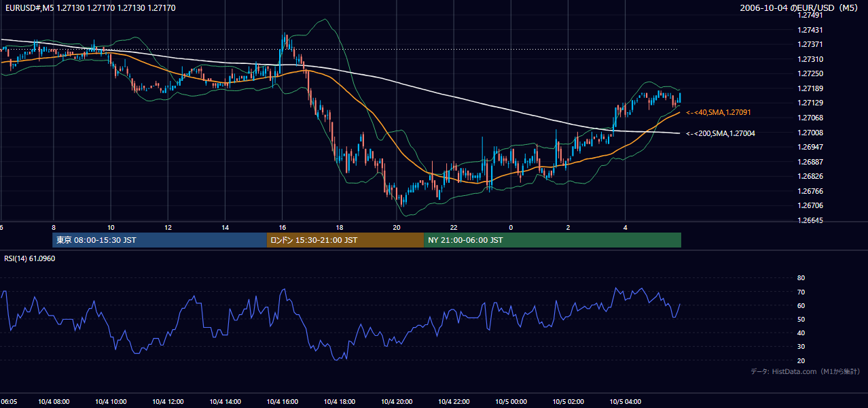This screenshot has width=868, height=408.
Task: Click price axis value 1.27068
Action: [x=810, y=118]
